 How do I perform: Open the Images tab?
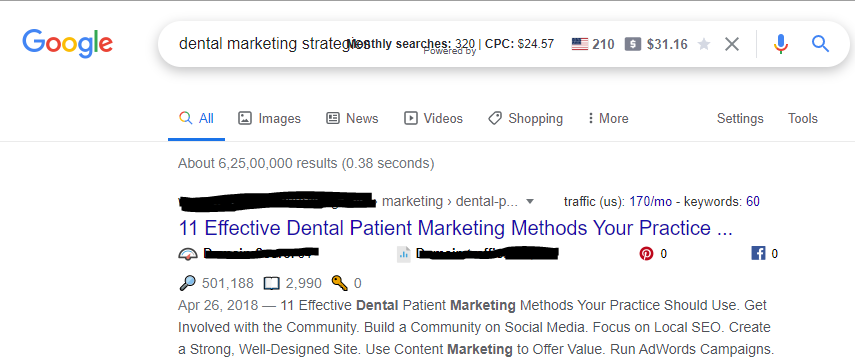[269, 118]
